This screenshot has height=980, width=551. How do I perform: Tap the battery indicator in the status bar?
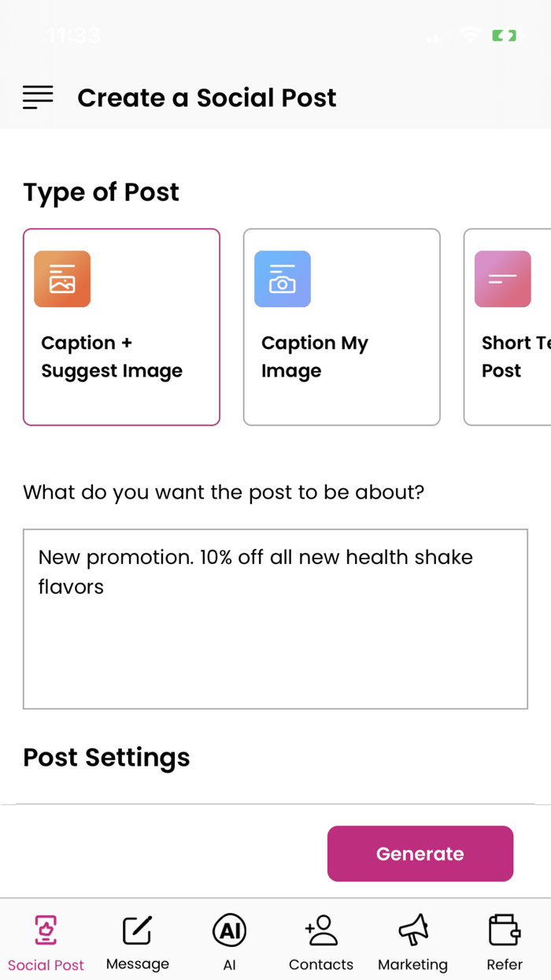tap(503, 35)
